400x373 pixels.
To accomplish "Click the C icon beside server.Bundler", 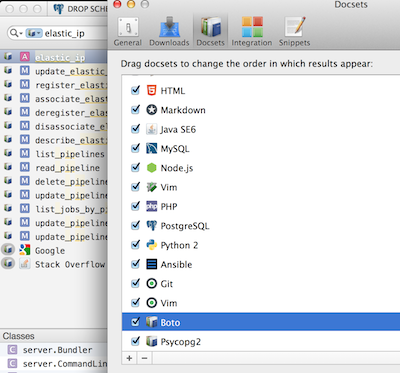I will [12, 350].
